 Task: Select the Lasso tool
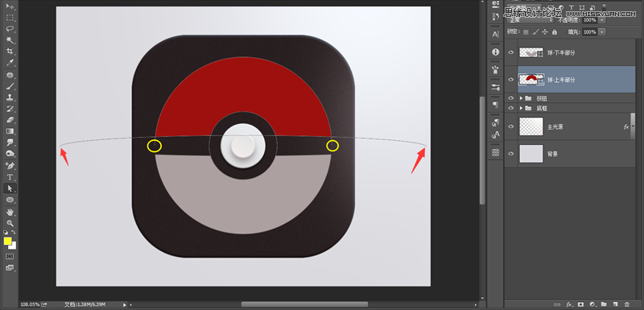tap(10, 29)
